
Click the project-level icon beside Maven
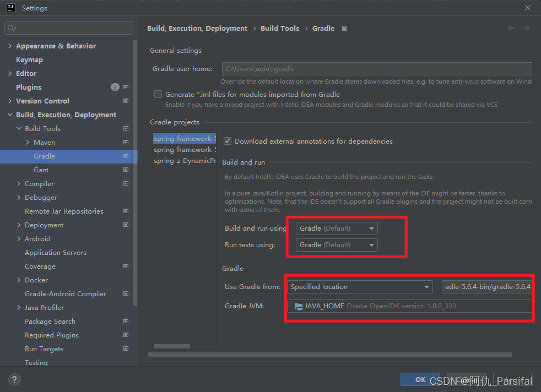click(126, 143)
